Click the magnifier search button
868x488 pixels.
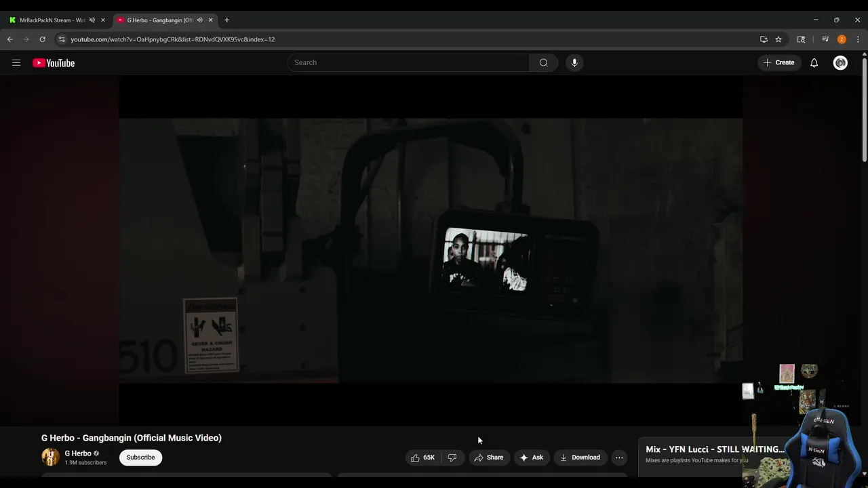point(544,62)
